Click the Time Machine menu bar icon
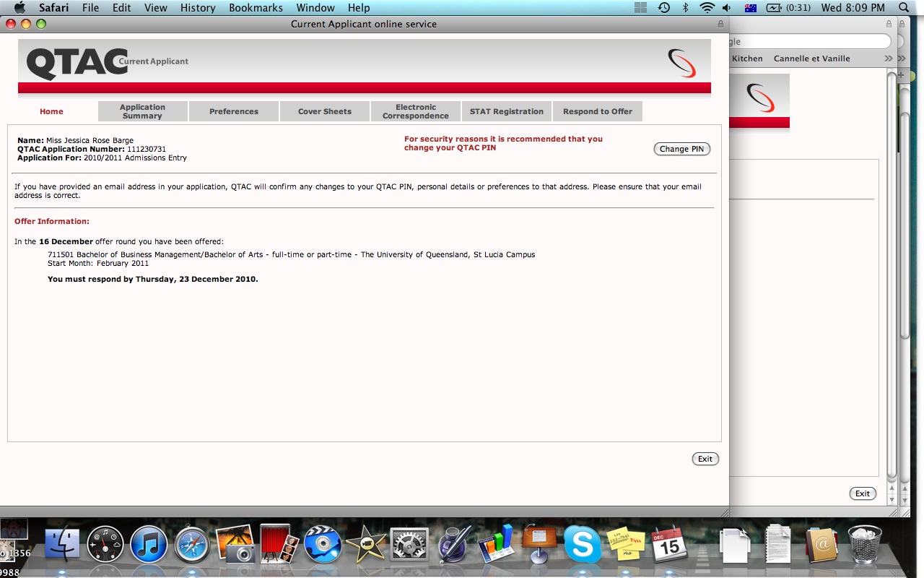924x578 pixels. [x=663, y=8]
